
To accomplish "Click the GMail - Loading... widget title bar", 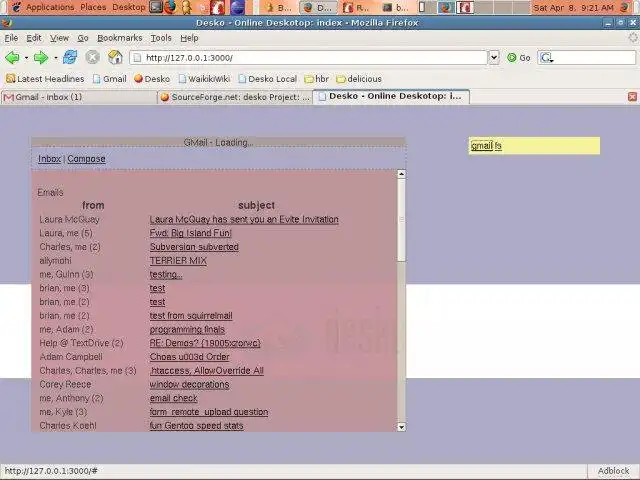I will tap(218, 142).
